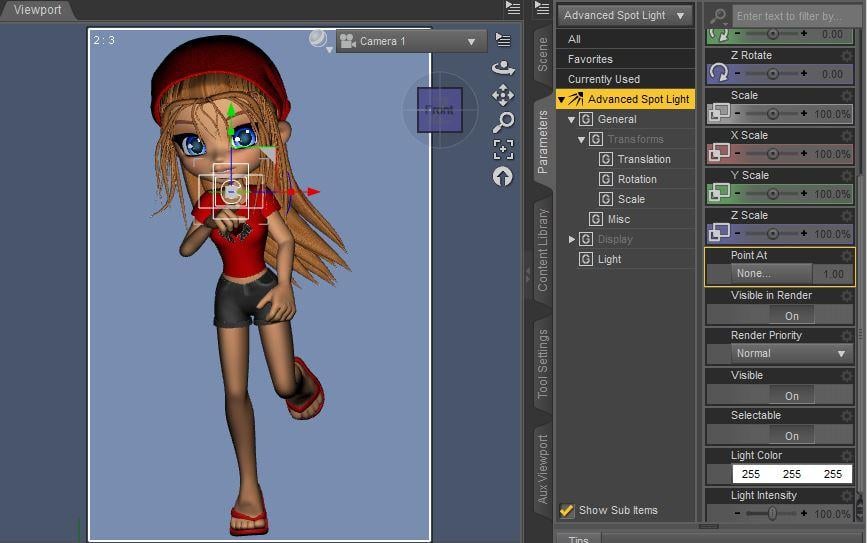Image resolution: width=868 pixels, height=543 pixels.
Task: Open the viewport options icon beside Camera 1
Action: tap(503, 40)
